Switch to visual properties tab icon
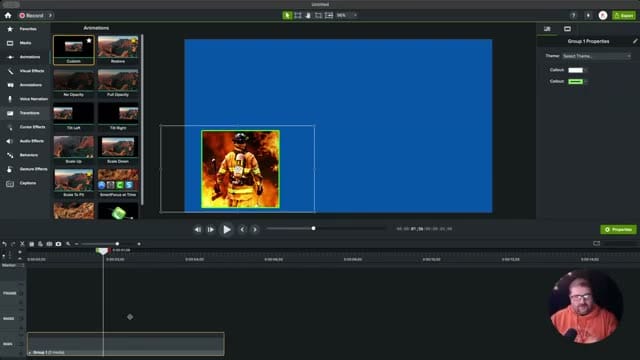The height and width of the screenshot is (360, 640). coord(547,29)
